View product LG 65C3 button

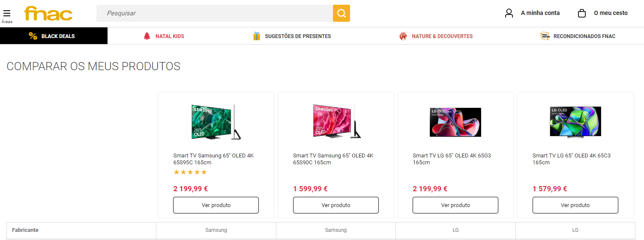(575, 205)
